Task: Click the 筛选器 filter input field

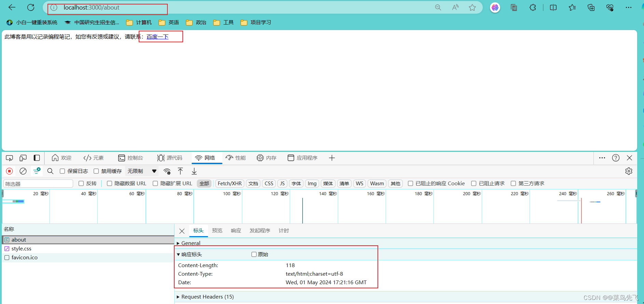Action: pos(38,184)
